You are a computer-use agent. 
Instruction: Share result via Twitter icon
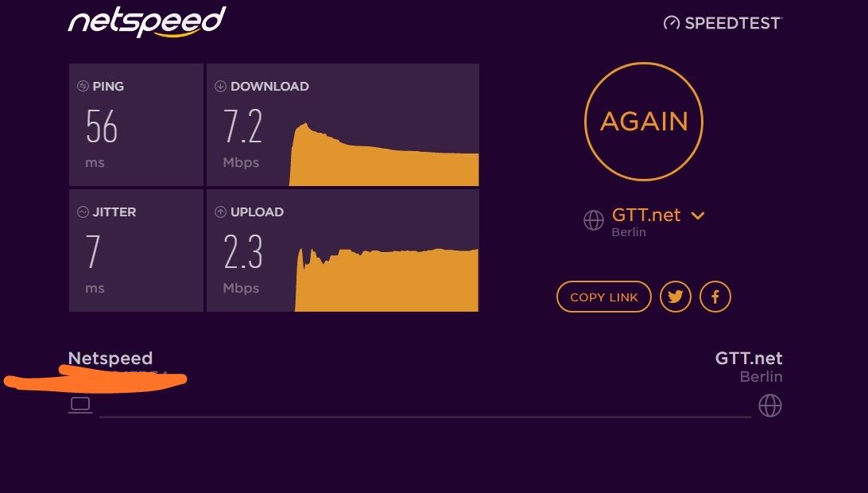[x=676, y=297]
